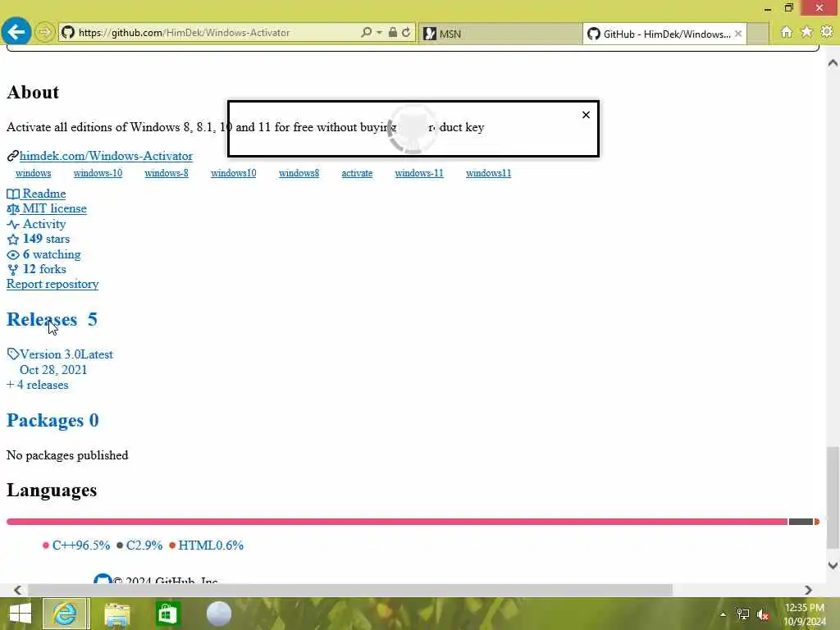Viewport: 840px width, 630px height.
Task: Click the 149 stars link
Action: [x=39, y=239]
